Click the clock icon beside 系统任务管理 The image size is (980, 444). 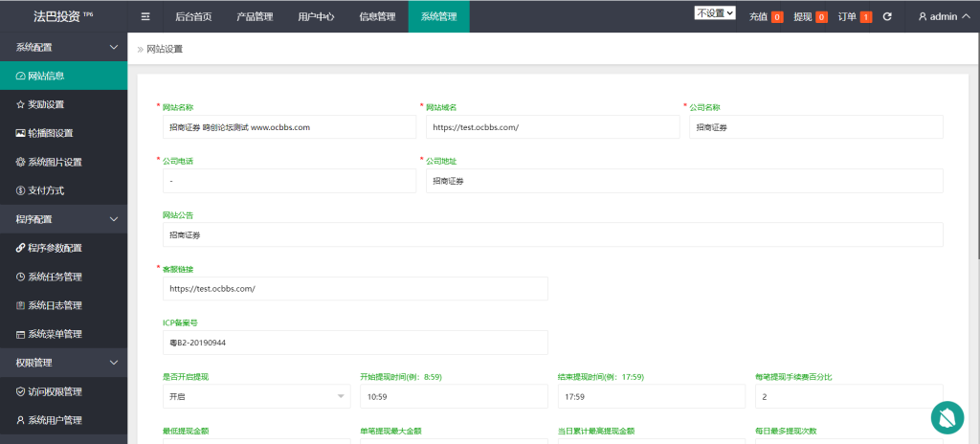tap(21, 277)
